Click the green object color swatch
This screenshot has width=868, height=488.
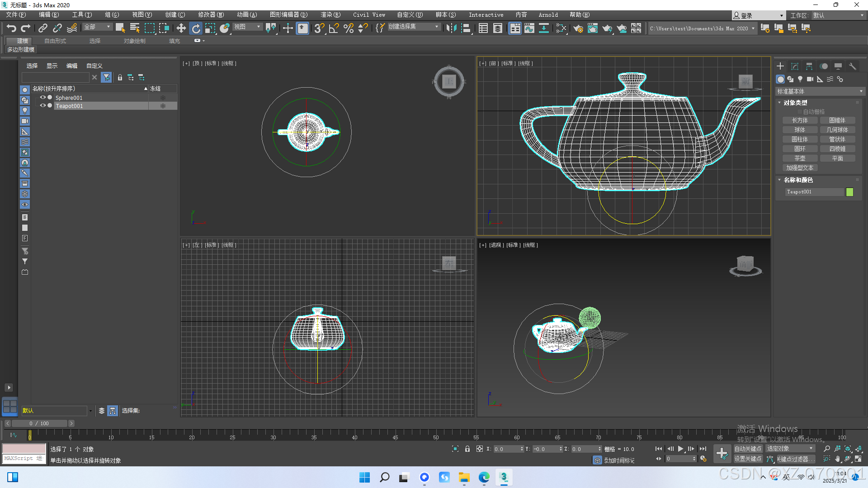click(849, 192)
